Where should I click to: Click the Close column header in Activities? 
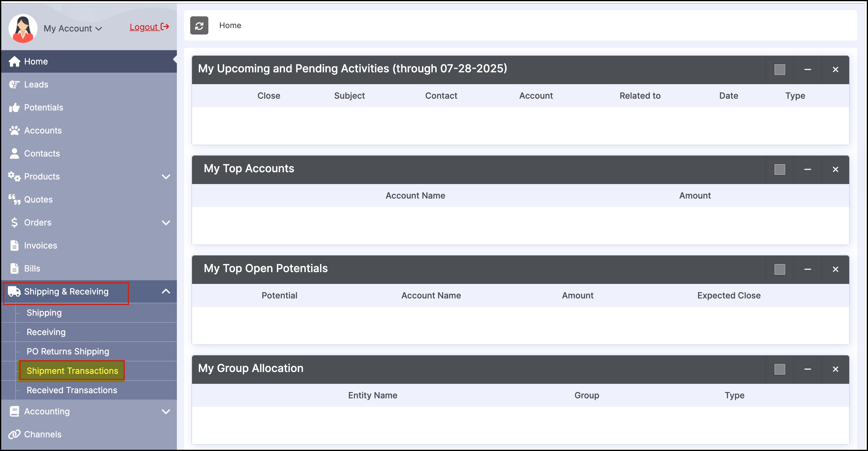(x=269, y=96)
